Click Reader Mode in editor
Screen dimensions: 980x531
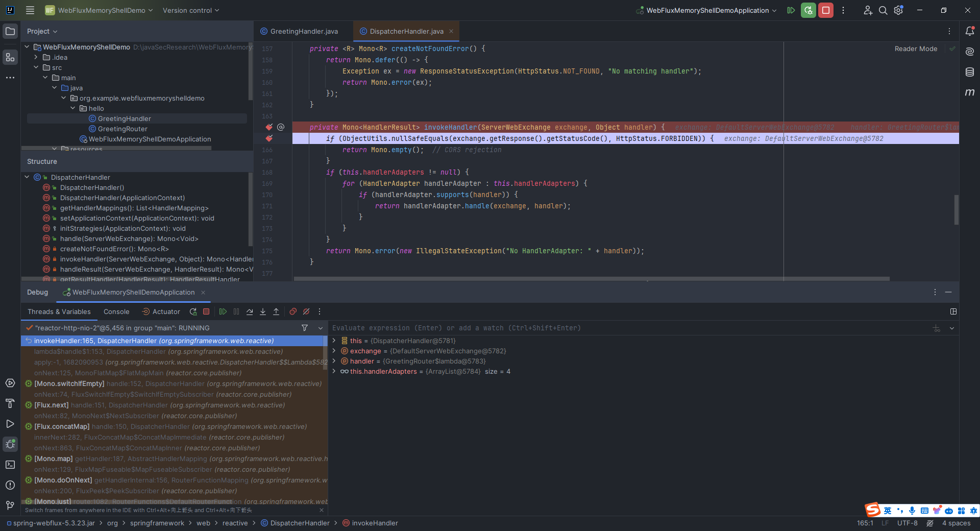[916, 49]
